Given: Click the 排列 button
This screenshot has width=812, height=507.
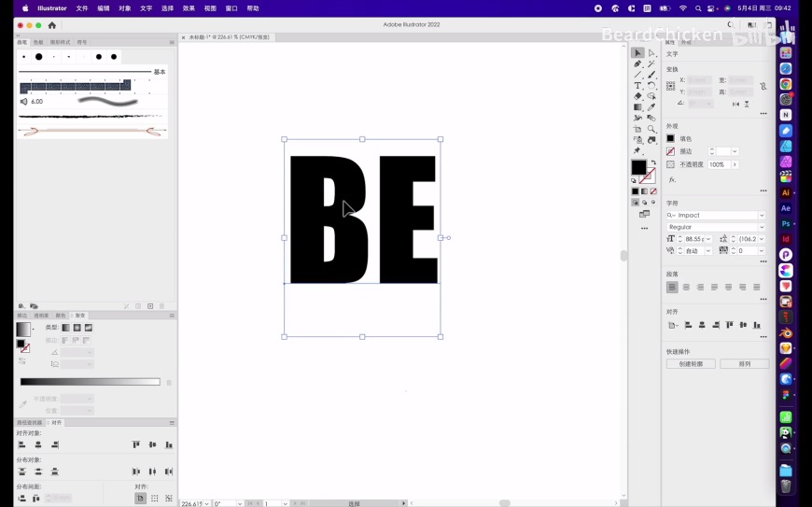Looking at the screenshot, I should 744,364.
